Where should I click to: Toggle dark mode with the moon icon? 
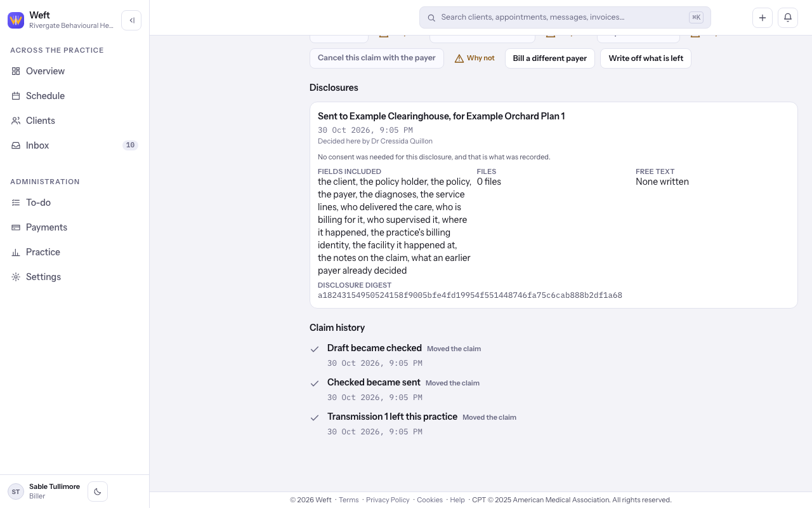pos(98,491)
